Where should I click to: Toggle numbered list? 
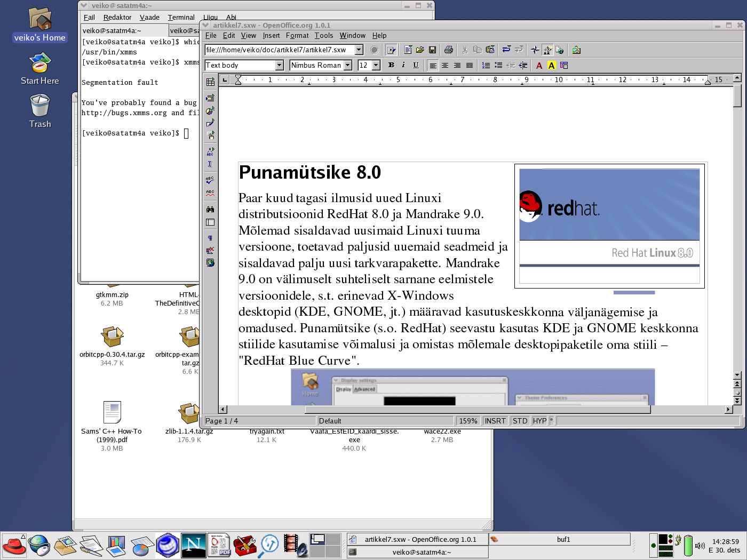coord(486,65)
